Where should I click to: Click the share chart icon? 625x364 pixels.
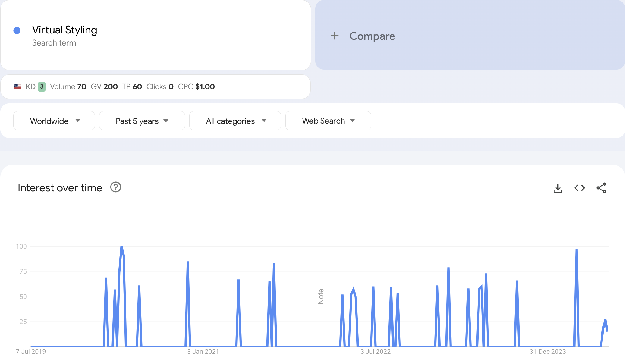(x=601, y=188)
